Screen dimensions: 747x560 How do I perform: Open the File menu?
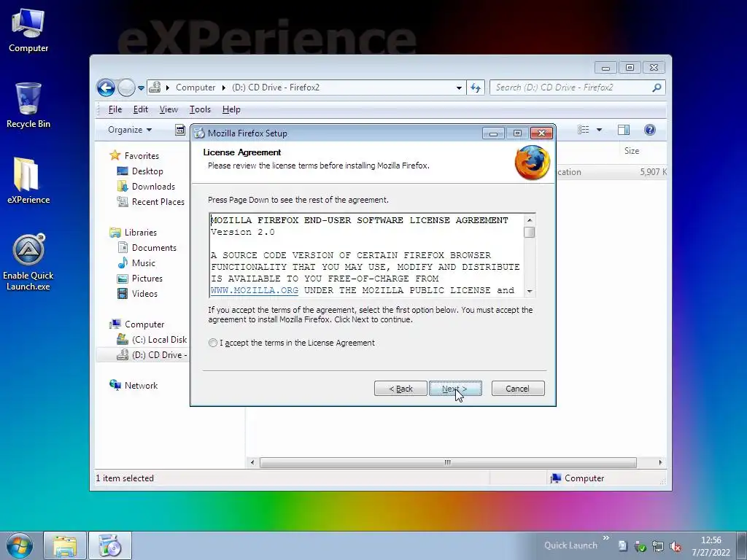115,109
